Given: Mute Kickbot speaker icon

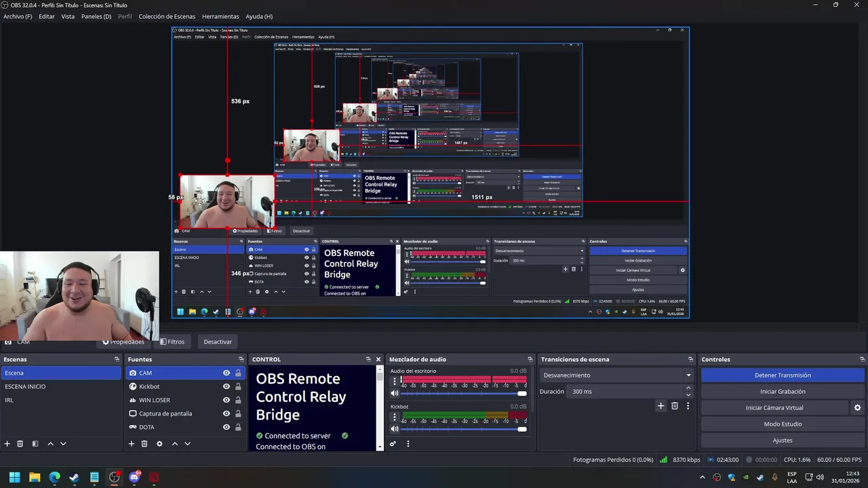Looking at the screenshot, I should [395, 429].
